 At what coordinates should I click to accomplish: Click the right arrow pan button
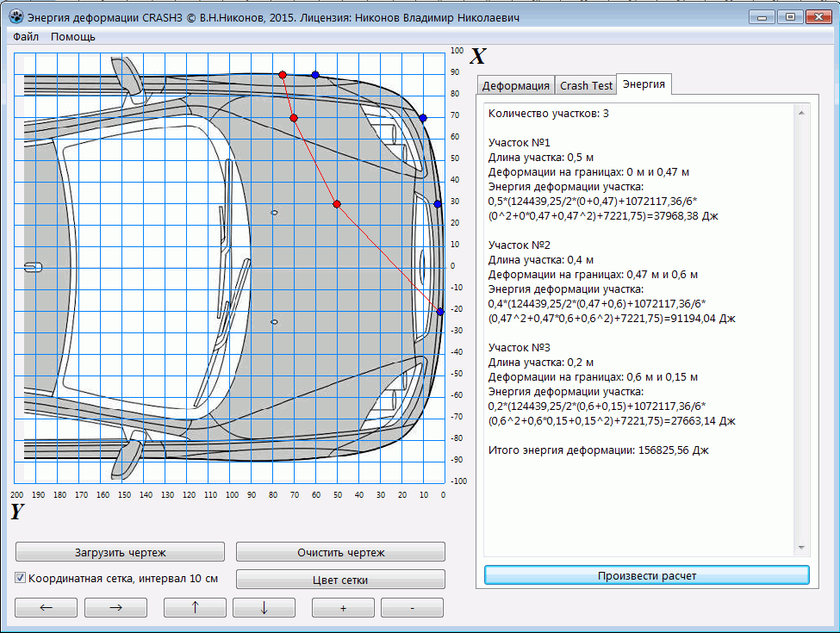click(x=115, y=607)
